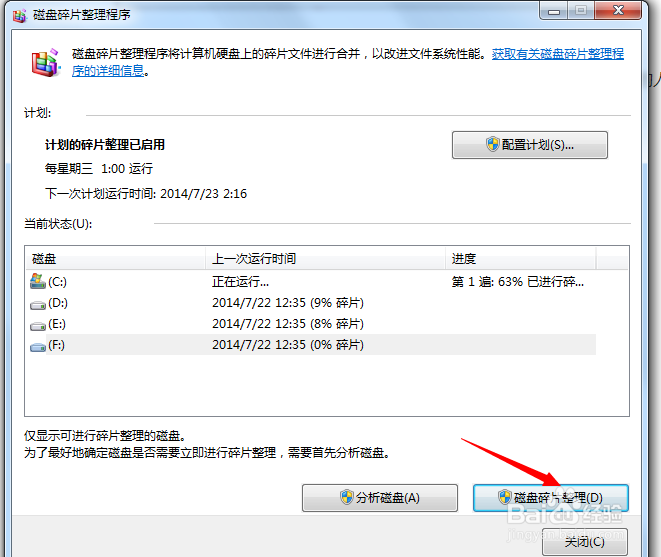The width and height of the screenshot is (661, 557).
Task: Click the text 每星期三 1:00 运行
Action: point(99,169)
